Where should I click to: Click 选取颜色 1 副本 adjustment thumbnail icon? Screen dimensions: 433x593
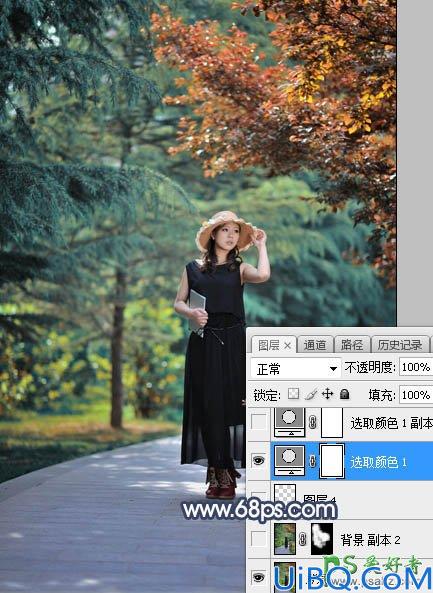tap(289, 421)
